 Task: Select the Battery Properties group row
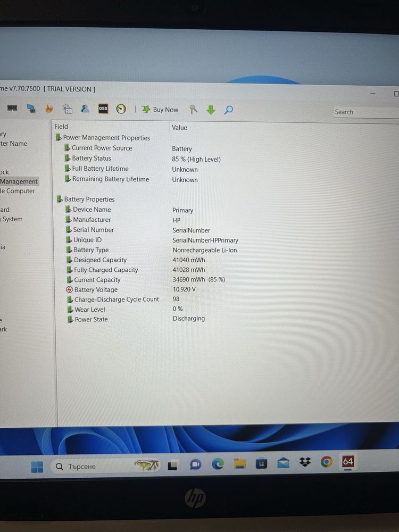point(86,199)
